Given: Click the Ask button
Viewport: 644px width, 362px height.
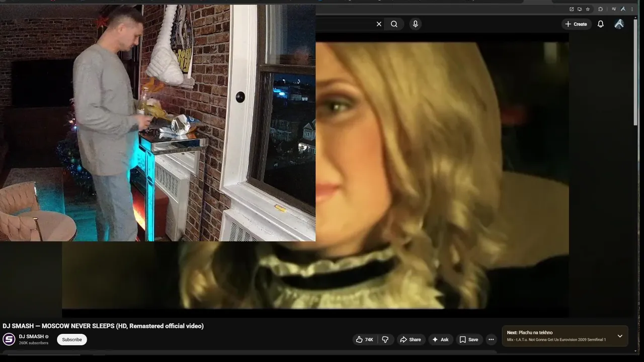Looking at the screenshot, I should pyautogui.click(x=440, y=339).
